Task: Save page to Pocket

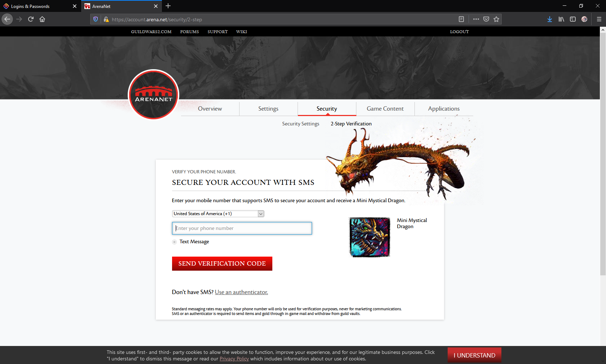Action: point(486,19)
